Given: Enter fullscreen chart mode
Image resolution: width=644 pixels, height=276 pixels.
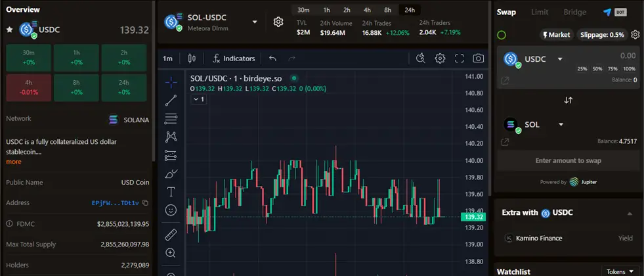Looking at the screenshot, I should tap(460, 58).
